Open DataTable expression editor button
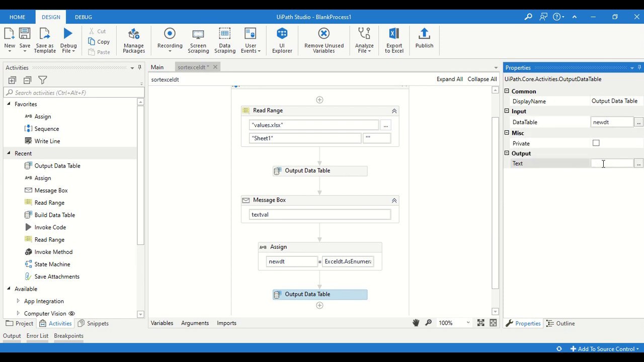 (638, 122)
